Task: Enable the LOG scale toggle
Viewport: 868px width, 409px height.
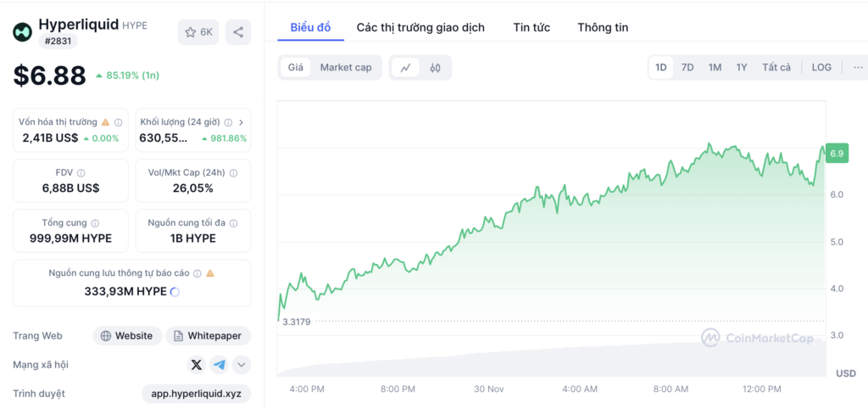Action: 821,68
